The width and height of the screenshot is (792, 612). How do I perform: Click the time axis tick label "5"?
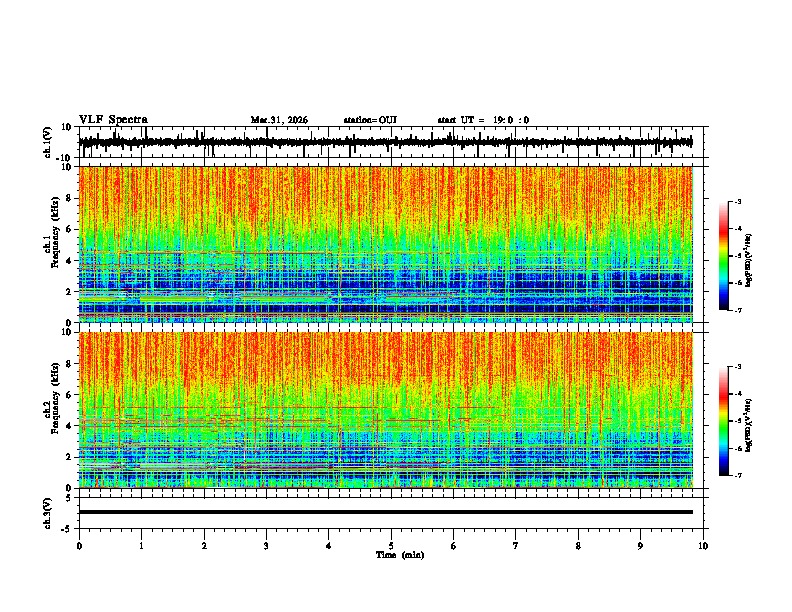tap(391, 546)
